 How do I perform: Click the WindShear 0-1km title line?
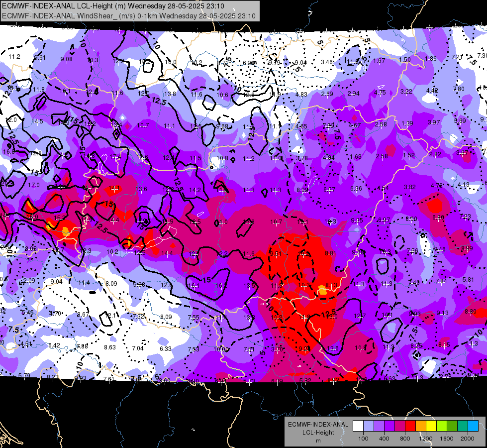point(128,16)
